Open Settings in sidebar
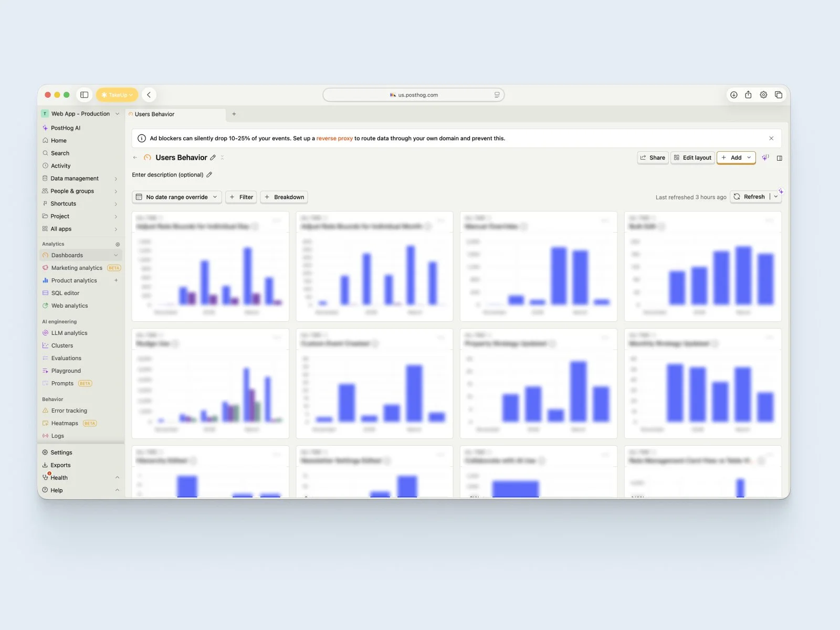Screen dimensions: 840x630 click(x=61, y=453)
